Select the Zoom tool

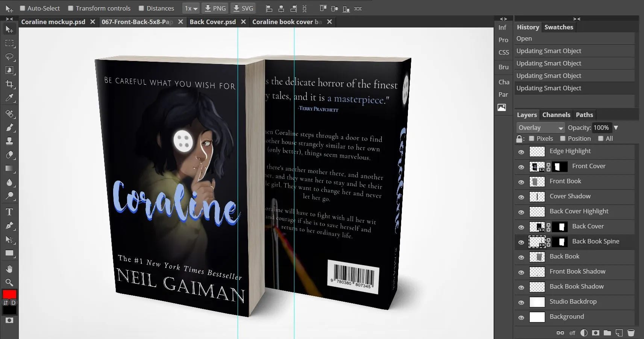coord(9,283)
